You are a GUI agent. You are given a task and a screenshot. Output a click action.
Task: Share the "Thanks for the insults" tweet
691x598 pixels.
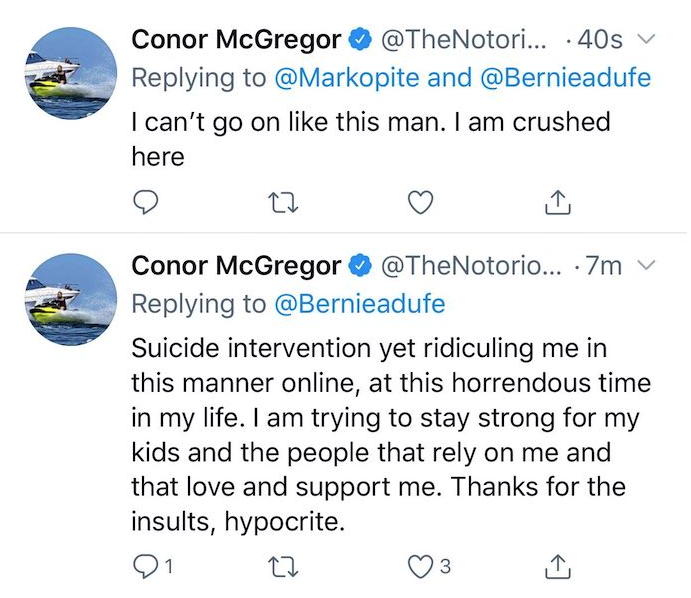pos(559,568)
